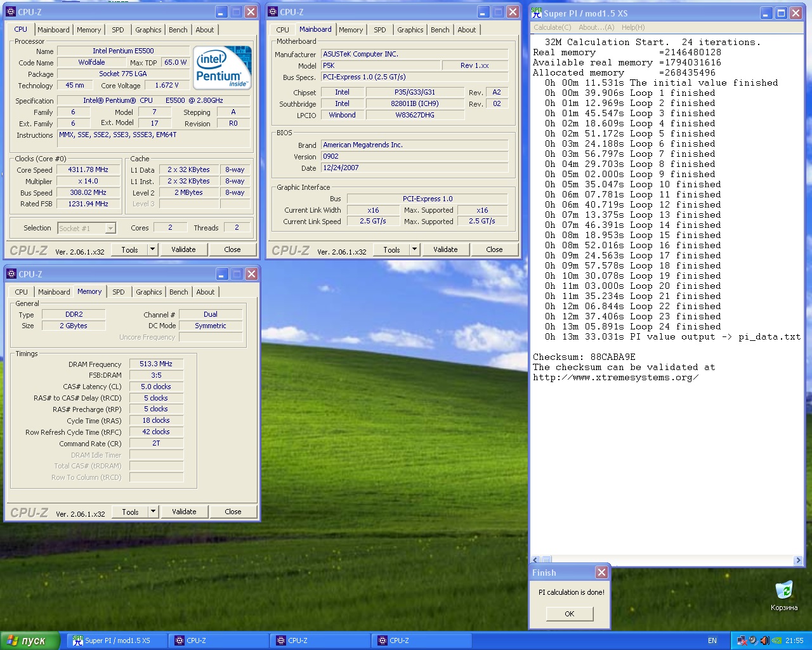Select CPU tab in Mainboard window
This screenshot has width=812, height=650.
(283, 30)
